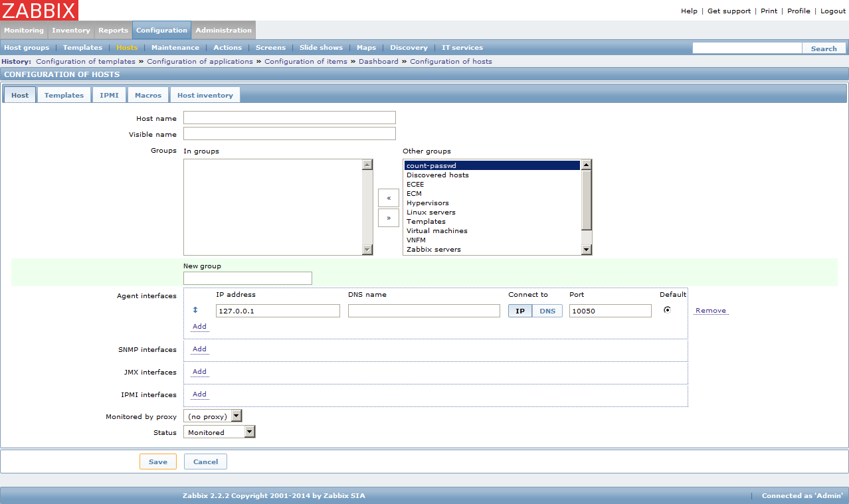This screenshot has width=849, height=504.
Task: Select Hypervisors in Other groups
Action: 492,203
